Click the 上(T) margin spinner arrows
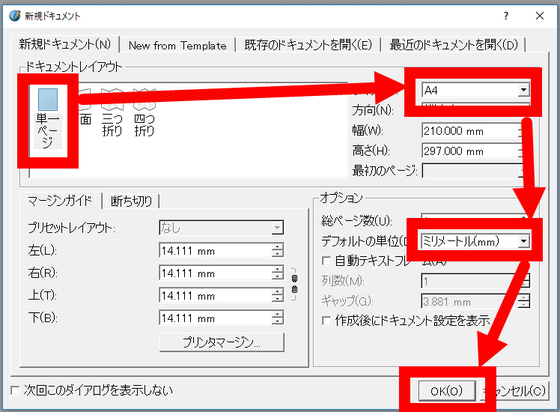Screen dimensions: 560x412 click(278, 296)
